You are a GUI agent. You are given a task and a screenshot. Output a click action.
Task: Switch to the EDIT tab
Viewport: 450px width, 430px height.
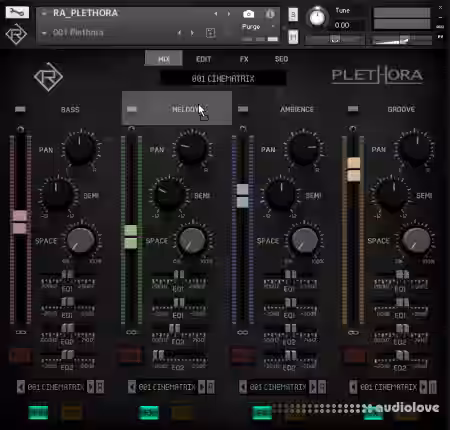pyautogui.click(x=204, y=59)
